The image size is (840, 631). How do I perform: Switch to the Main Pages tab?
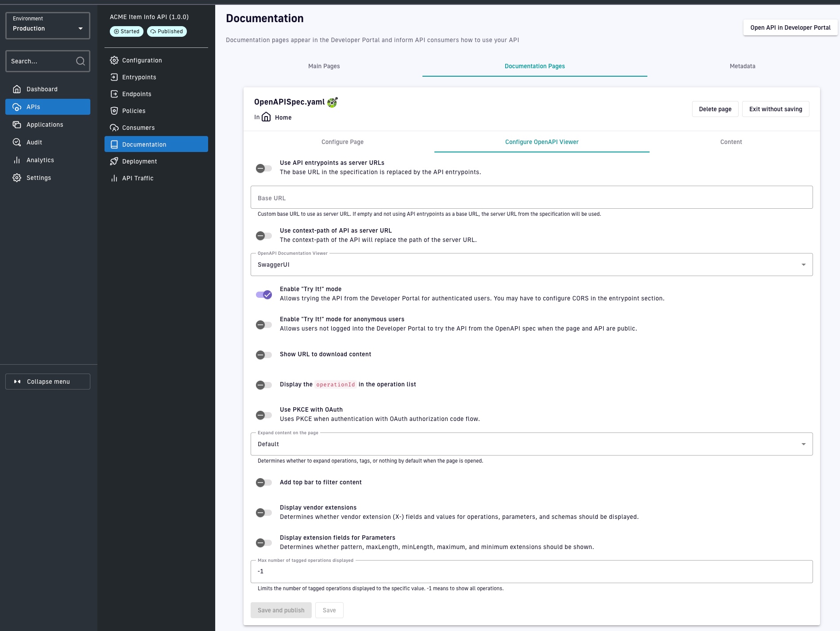(x=324, y=66)
